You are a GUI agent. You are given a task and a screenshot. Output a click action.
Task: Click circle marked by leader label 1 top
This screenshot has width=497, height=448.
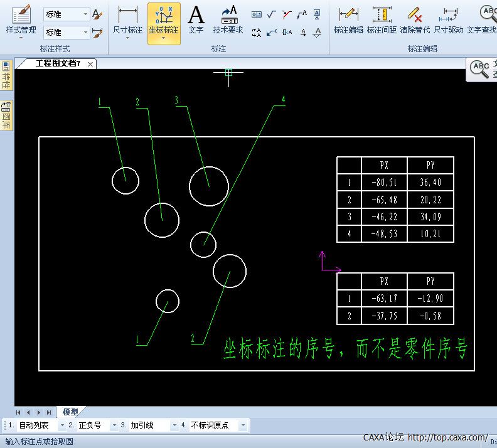(x=126, y=181)
